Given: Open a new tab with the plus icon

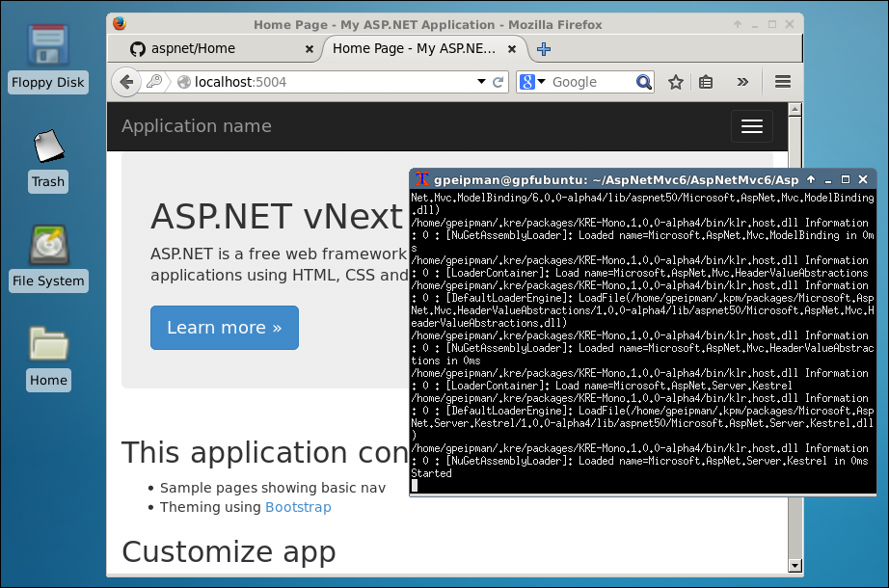Looking at the screenshot, I should click(543, 49).
